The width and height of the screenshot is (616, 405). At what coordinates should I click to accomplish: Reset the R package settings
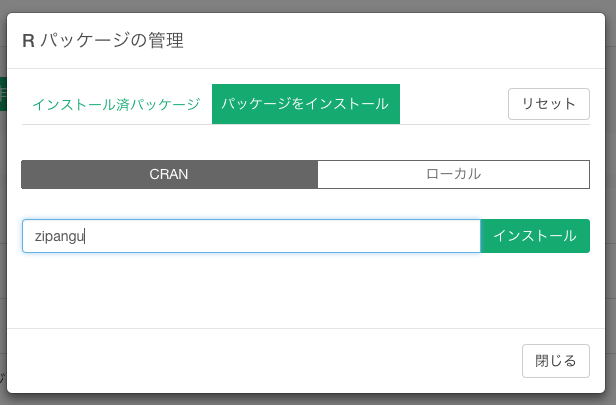point(548,104)
